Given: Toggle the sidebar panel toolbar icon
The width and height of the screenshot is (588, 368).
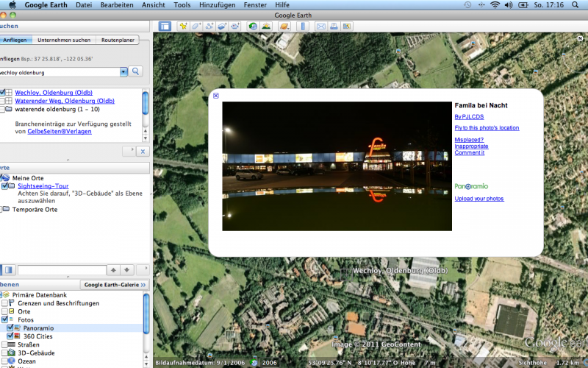Looking at the screenshot, I should coord(165,26).
